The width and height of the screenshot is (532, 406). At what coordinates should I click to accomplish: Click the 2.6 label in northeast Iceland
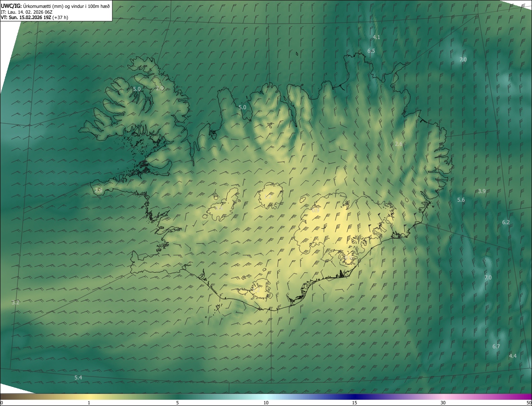[x=399, y=144]
